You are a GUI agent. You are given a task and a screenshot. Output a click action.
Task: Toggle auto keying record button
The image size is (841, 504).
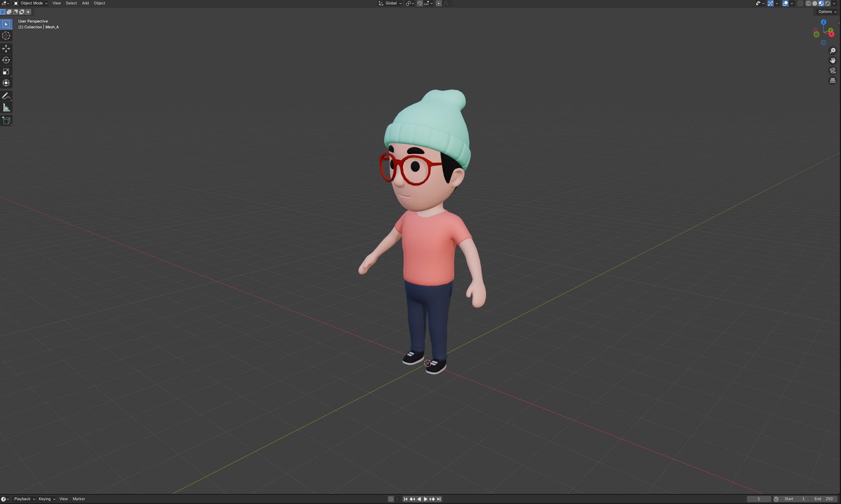pos(391,499)
